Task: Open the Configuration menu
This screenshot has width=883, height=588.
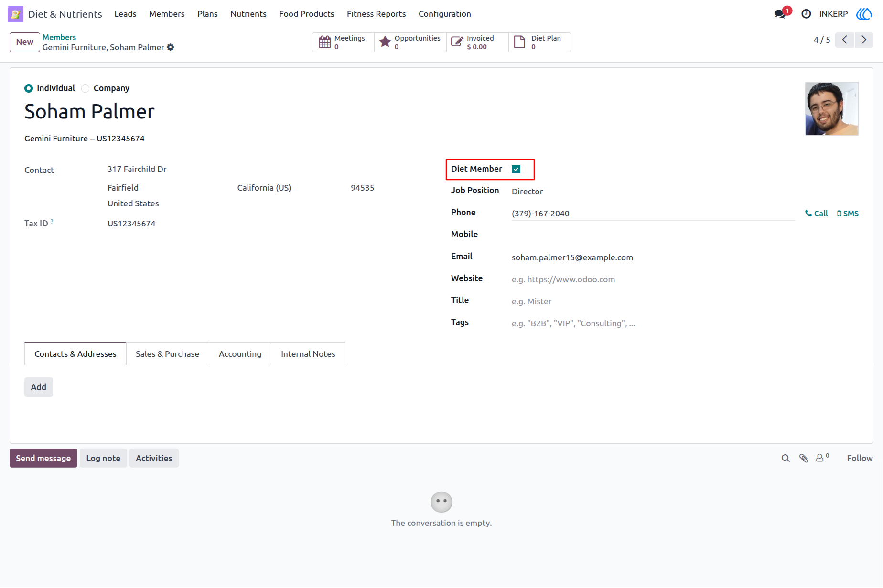Action: pyautogui.click(x=445, y=14)
